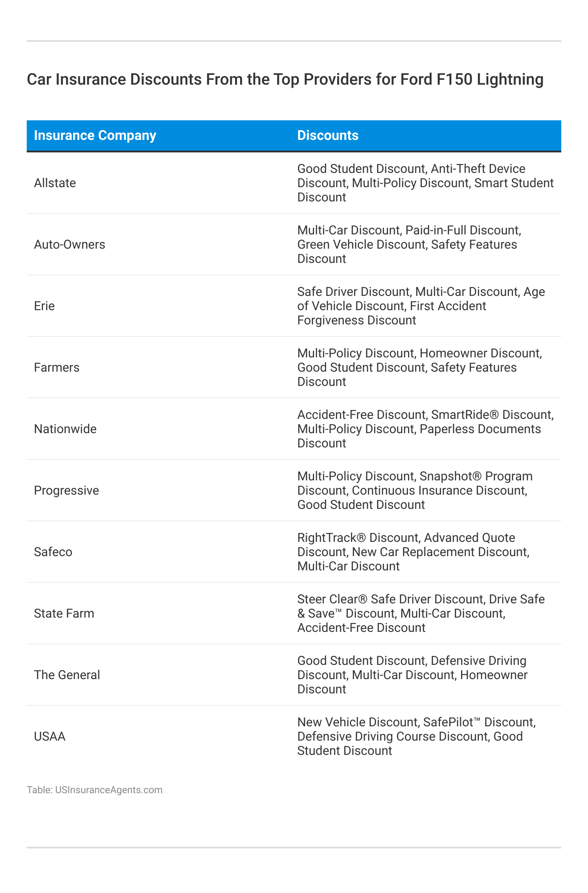The height and width of the screenshot is (893, 588).
Task: Select Erie's First Accident Forgiveness discounts text
Action: point(421,306)
